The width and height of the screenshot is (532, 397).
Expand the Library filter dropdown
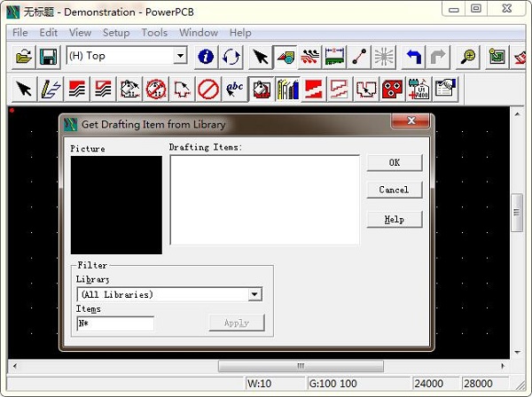pyautogui.click(x=254, y=294)
